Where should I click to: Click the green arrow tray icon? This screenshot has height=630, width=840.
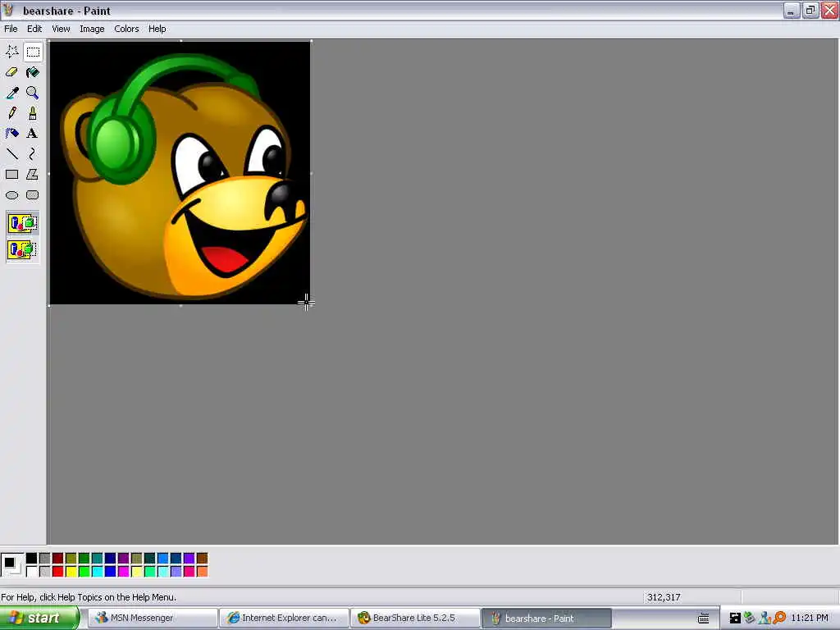click(x=750, y=619)
